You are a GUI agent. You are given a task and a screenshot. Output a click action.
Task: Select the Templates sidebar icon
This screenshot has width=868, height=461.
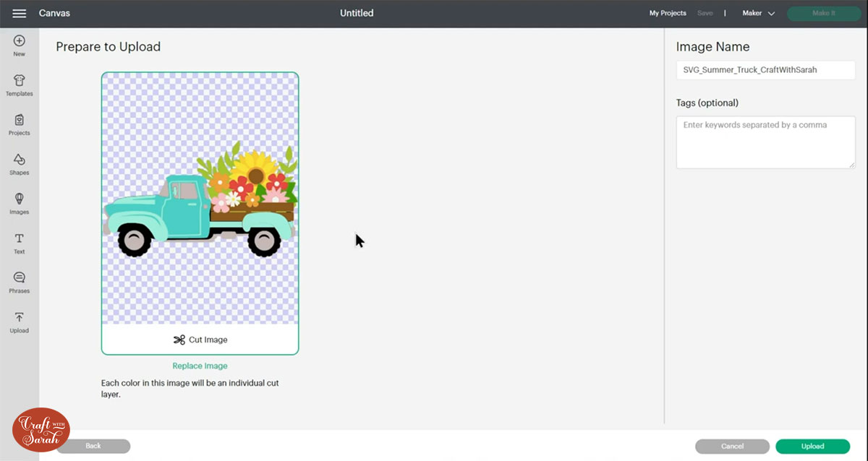tap(20, 82)
